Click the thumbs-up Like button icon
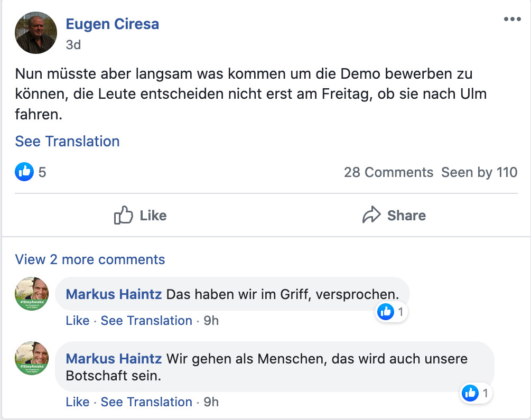Image resolution: width=531 pixels, height=420 pixels. pos(124,216)
